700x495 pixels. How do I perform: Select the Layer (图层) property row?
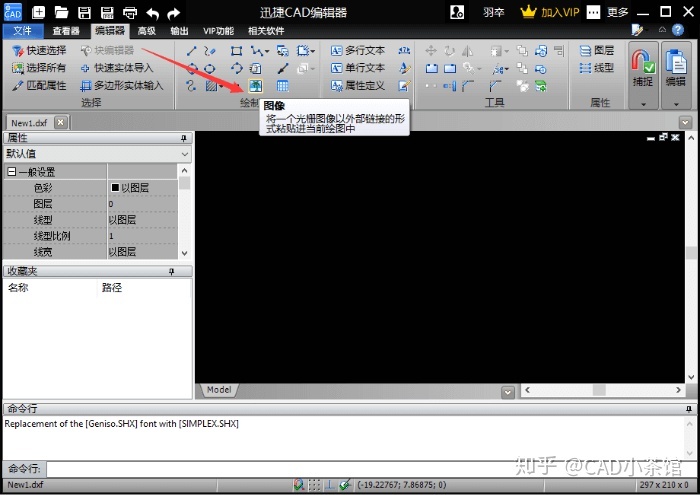click(91, 204)
